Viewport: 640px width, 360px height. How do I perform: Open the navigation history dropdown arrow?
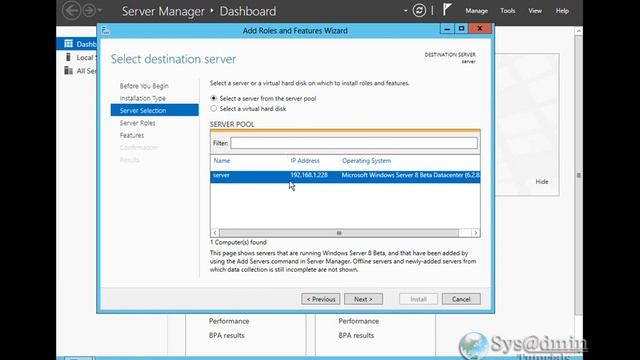point(100,11)
